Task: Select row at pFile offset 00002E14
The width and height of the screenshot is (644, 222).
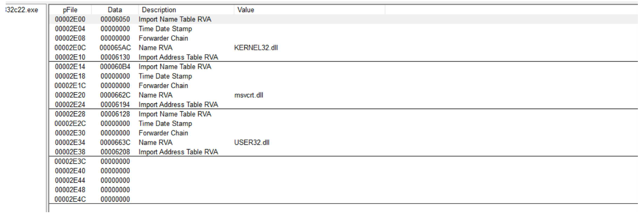Action: pyautogui.click(x=70, y=67)
